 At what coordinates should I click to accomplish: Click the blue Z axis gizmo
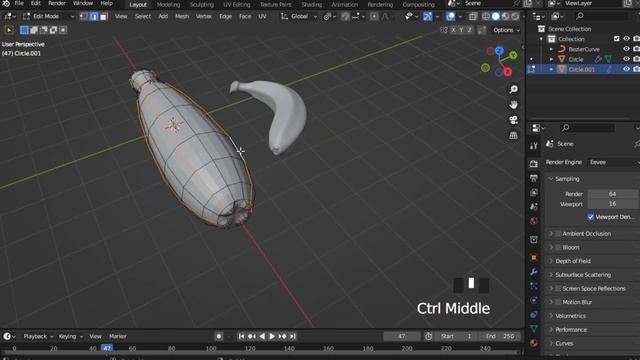[x=499, y=51]
